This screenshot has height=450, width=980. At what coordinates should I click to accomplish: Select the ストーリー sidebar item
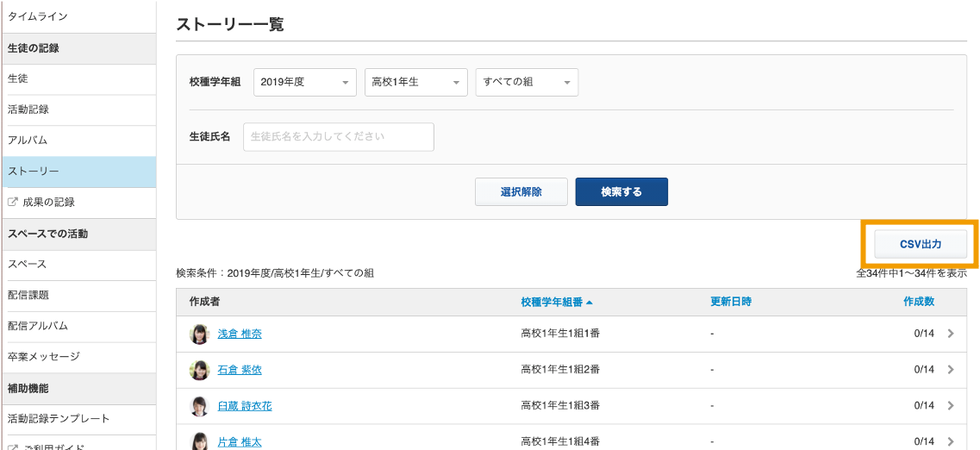[79, 172]
